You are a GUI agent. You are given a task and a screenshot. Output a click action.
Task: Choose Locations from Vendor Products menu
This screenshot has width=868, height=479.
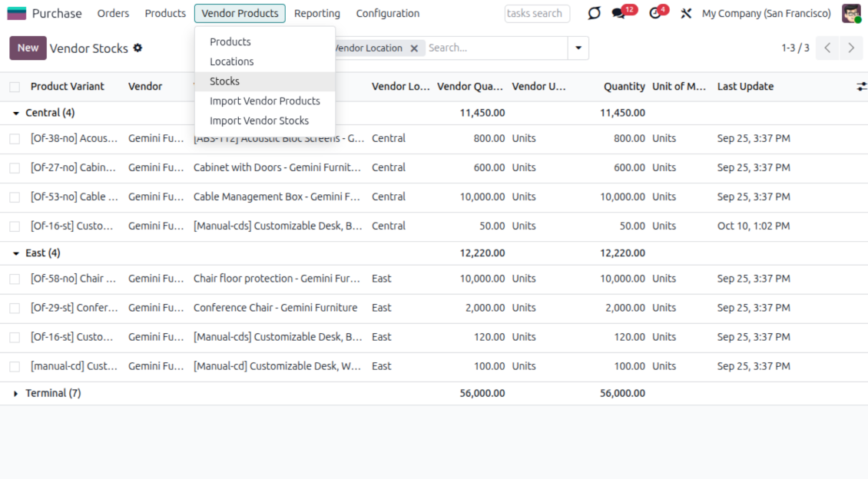231,61
